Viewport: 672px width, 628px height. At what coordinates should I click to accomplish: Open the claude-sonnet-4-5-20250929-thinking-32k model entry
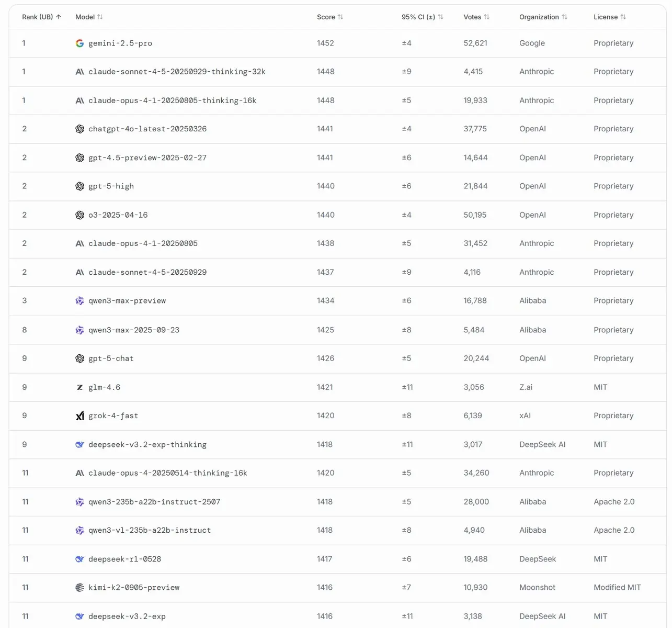[177, 72]
